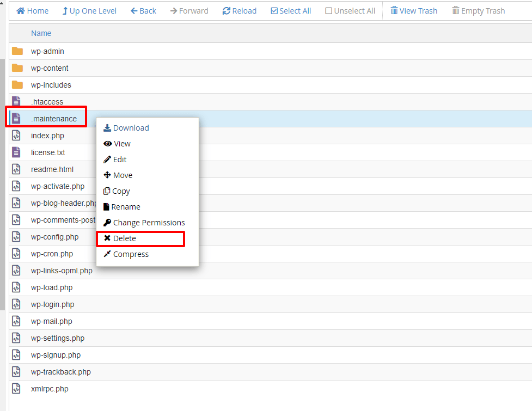Click the .htaccess file icon
The height and width of the screenshot is (411, 532).
coord(16,101)
